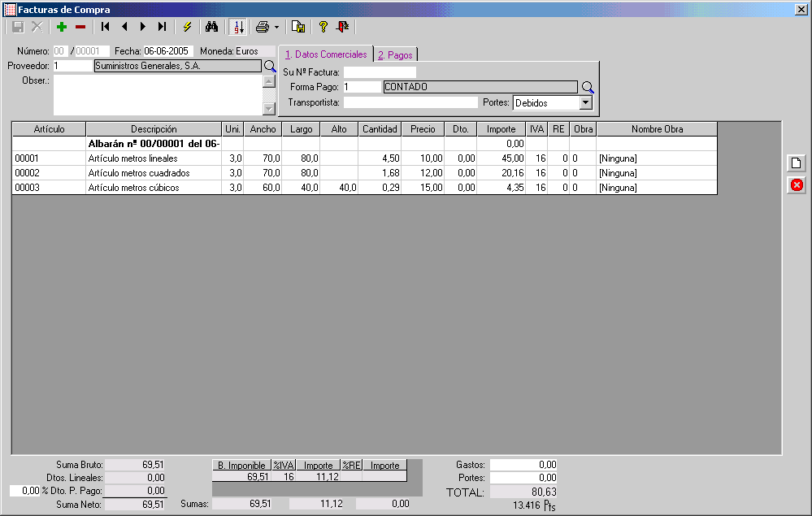
Task: Select article code 00003
Action: [x=49, y=188]
